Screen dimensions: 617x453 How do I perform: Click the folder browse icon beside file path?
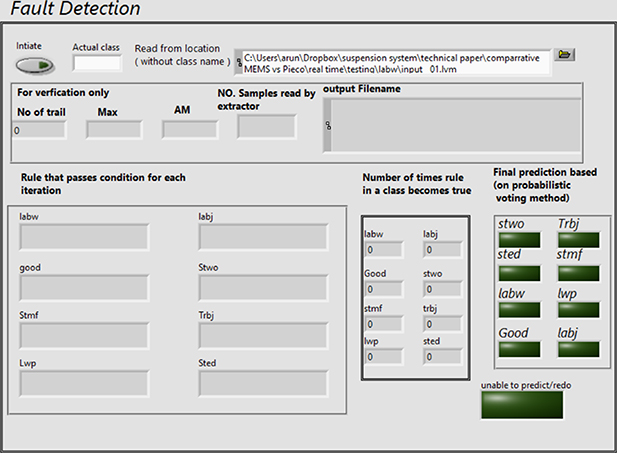click(x=566, y=55)
